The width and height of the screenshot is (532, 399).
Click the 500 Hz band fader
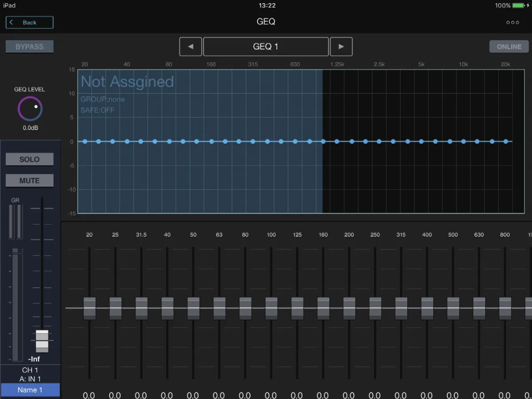click(x=453, y=308)
